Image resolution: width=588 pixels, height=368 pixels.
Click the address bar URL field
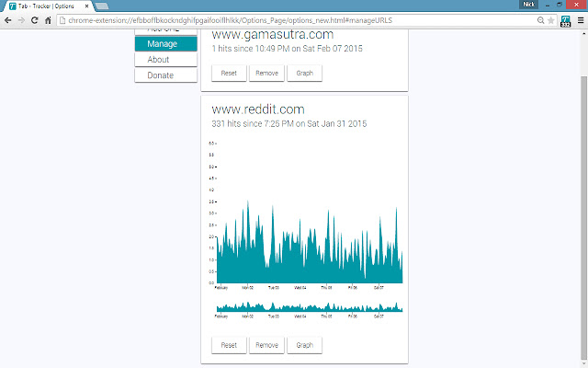coord(296,20)
